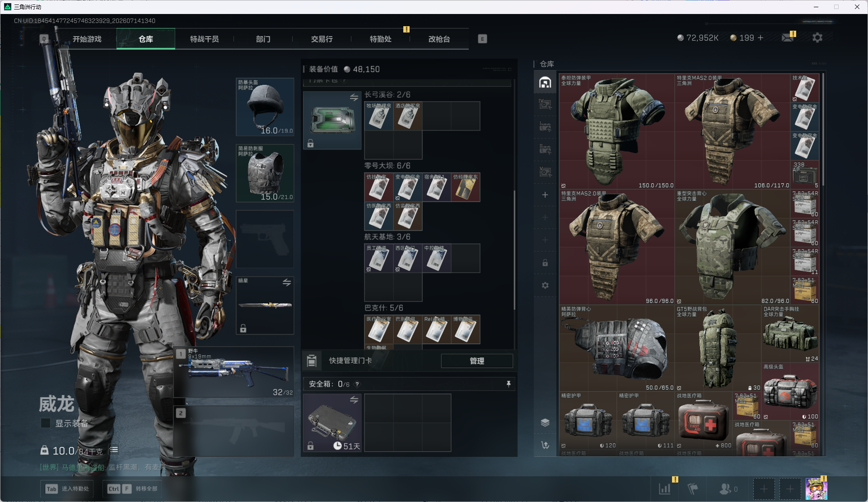Click the 管理 button

(x=477, y=361)
